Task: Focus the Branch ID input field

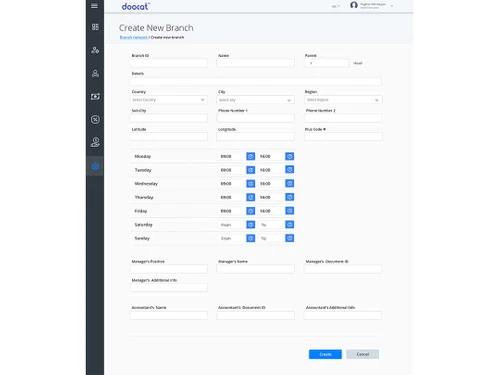Action: click(x=169, y=63)
